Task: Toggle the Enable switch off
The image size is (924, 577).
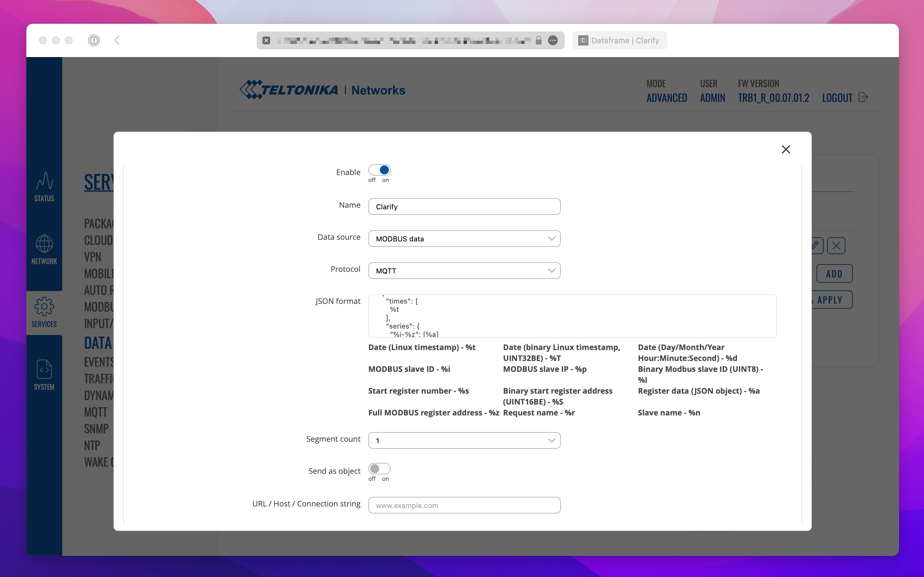Action: pos(379,170)
